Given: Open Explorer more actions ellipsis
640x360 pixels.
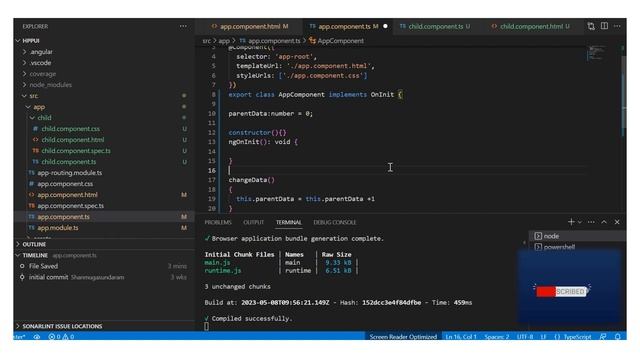Looking at the screenshot, I should pyautogui.click(x=183, y=26).
